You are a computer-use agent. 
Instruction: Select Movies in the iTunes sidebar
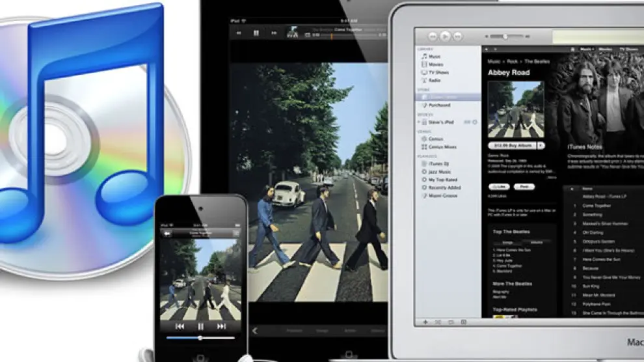(435, 64)
